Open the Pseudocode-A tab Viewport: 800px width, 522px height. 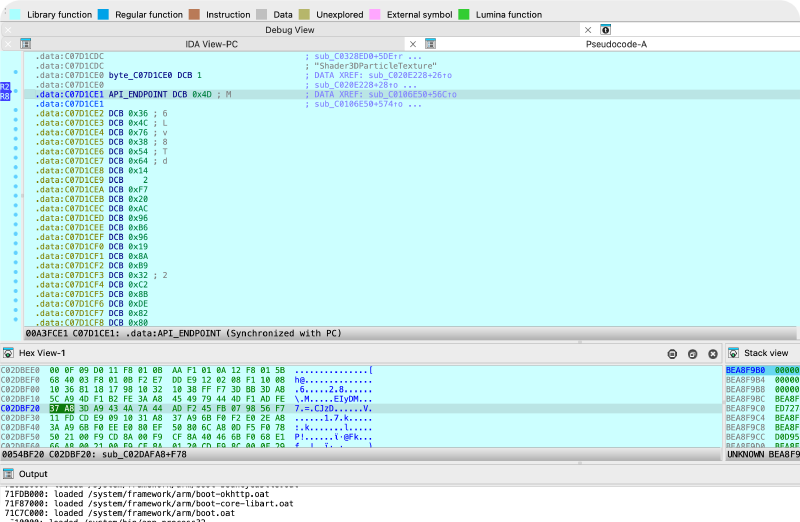point(615,44)
